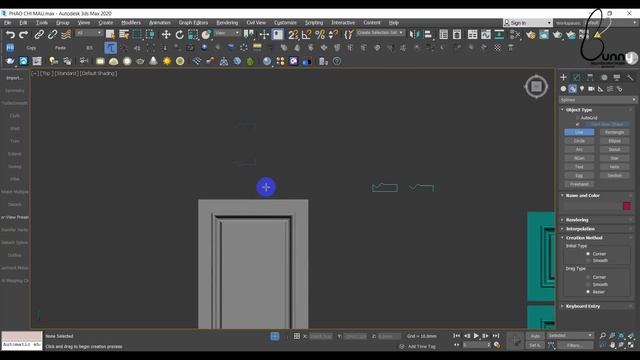
Task: Select the Cameras category icon
Action: coord(591,89)
